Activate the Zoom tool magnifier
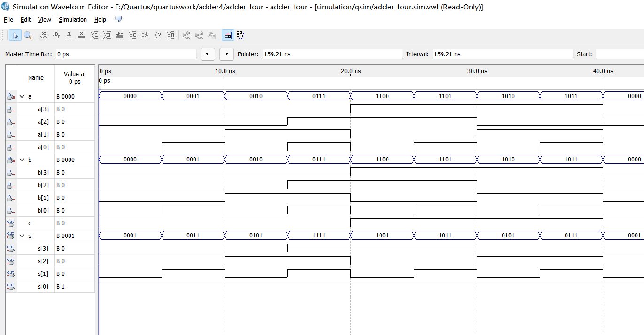The width and height of the screenshot is (644, 335). tap(27, 35)
